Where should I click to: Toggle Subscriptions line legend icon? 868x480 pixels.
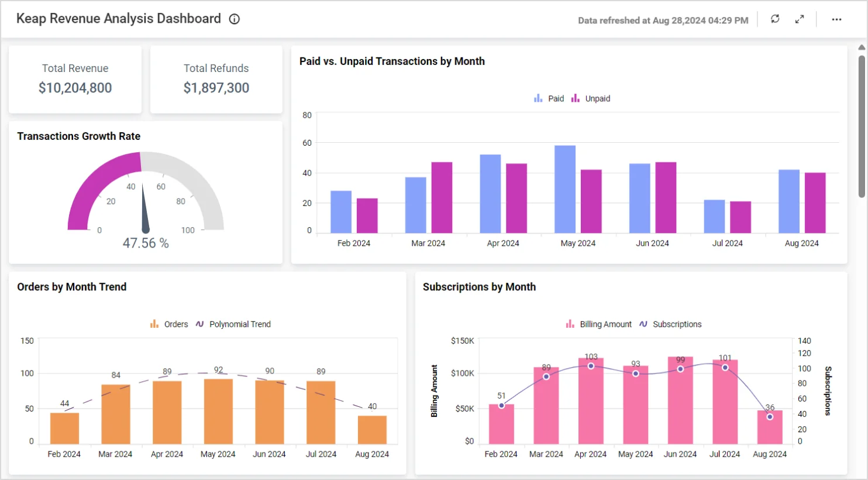tap(643, 324)
